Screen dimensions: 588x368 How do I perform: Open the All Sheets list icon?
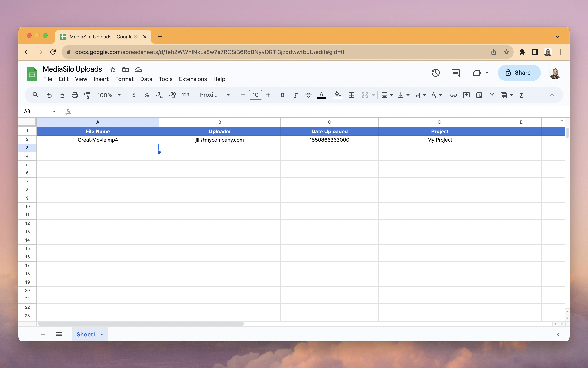coord(59,334)
